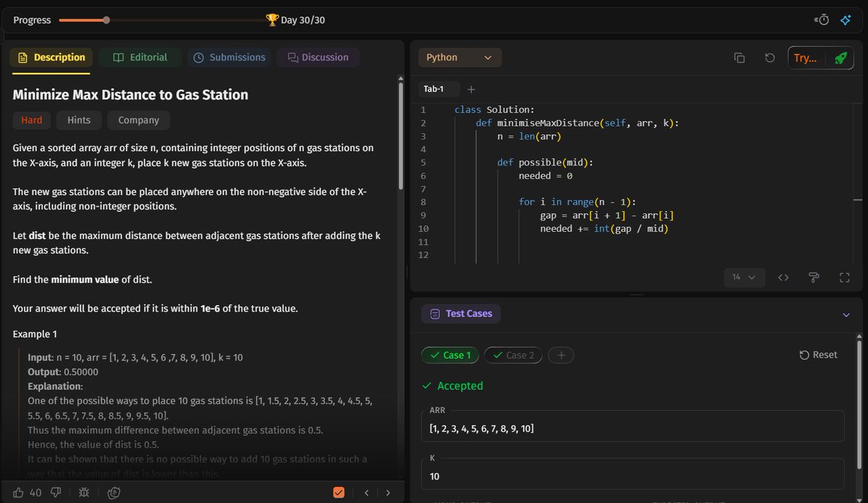
Task: Reset the test cases
Action: pos(818,356)
